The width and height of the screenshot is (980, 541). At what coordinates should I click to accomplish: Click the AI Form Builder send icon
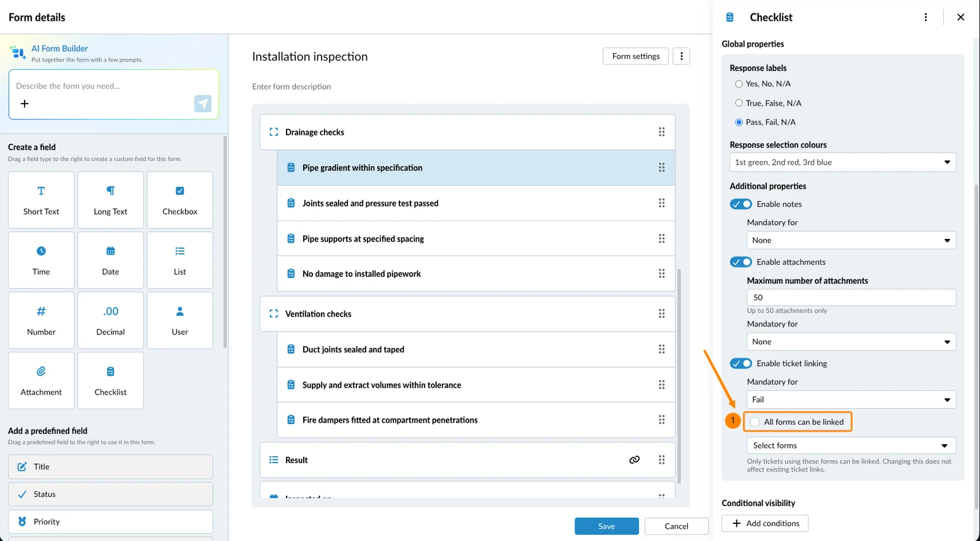[203, 104]
